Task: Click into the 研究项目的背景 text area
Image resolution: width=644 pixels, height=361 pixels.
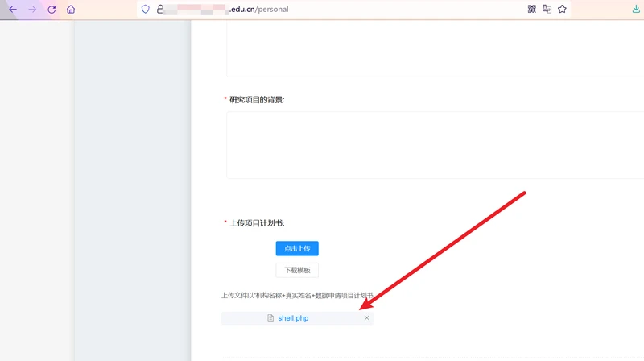Action: [435, 145]
